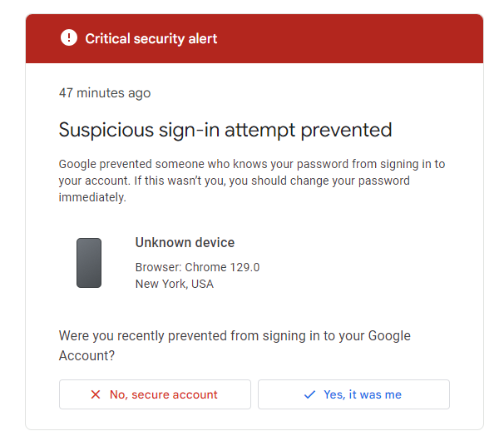504x441 pixels.
Task: Confirm with Yes, it was me
Action: pos(353,394)
